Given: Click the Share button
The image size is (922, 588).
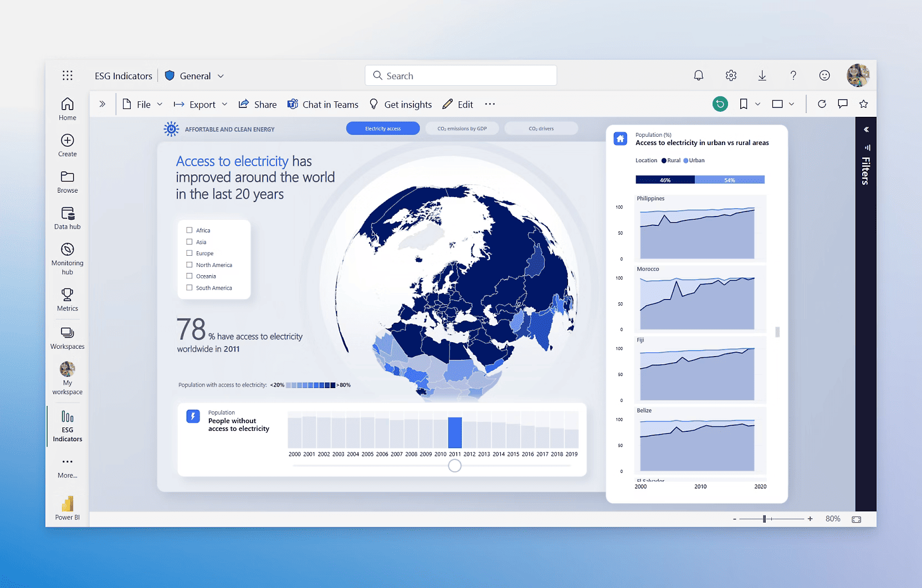Looking at the screenshot, I should (x=257, y=104).
